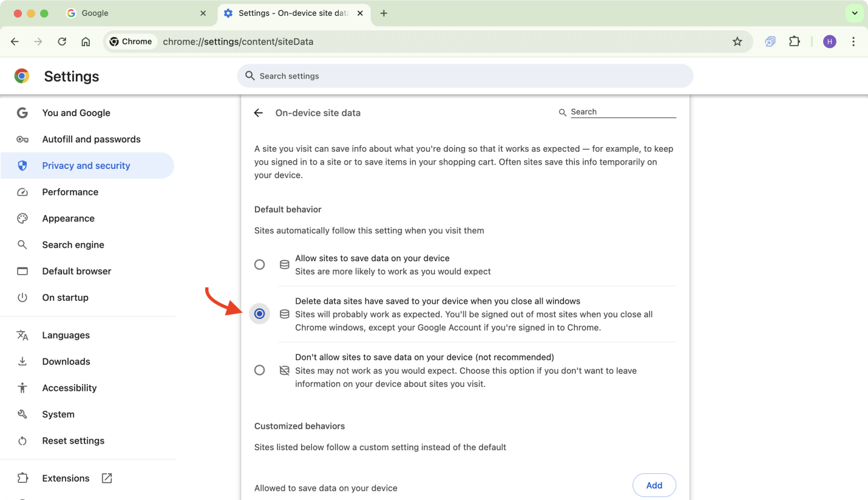
Task: Select Allow sites to save data radio button
Action: 260,265
